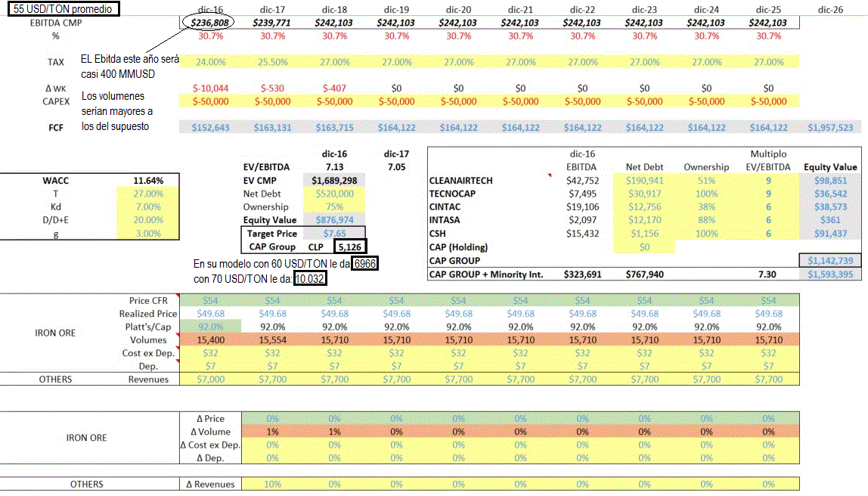Image resolution: width=868 pixels, height=496 pixels.
Task: Select total EBITDA $323,691
Action: pos(582,274)
